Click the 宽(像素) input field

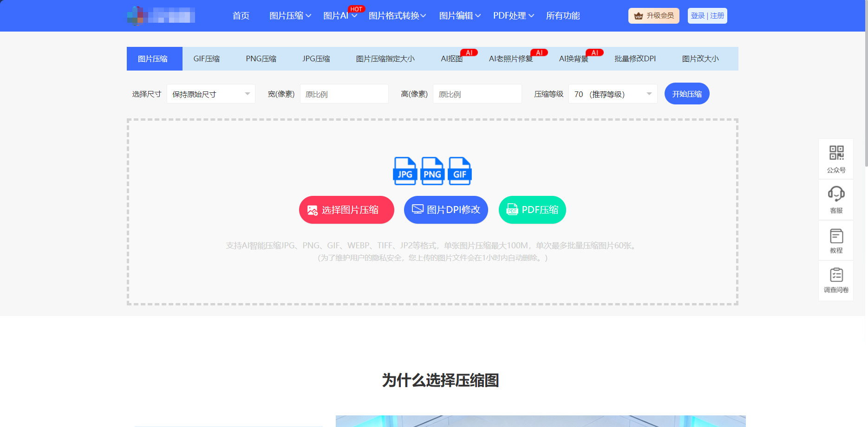344,94
